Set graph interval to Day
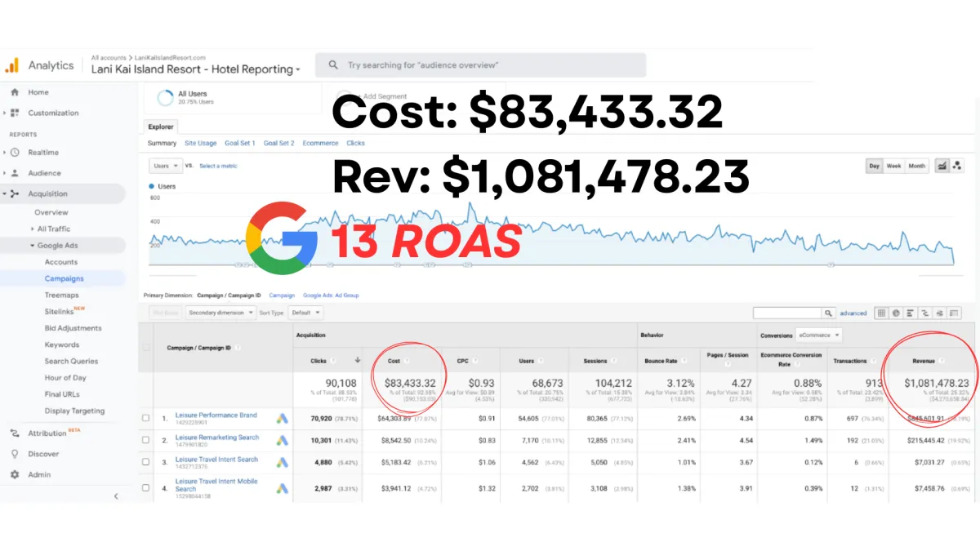980x551 pixels. (875, 166)
